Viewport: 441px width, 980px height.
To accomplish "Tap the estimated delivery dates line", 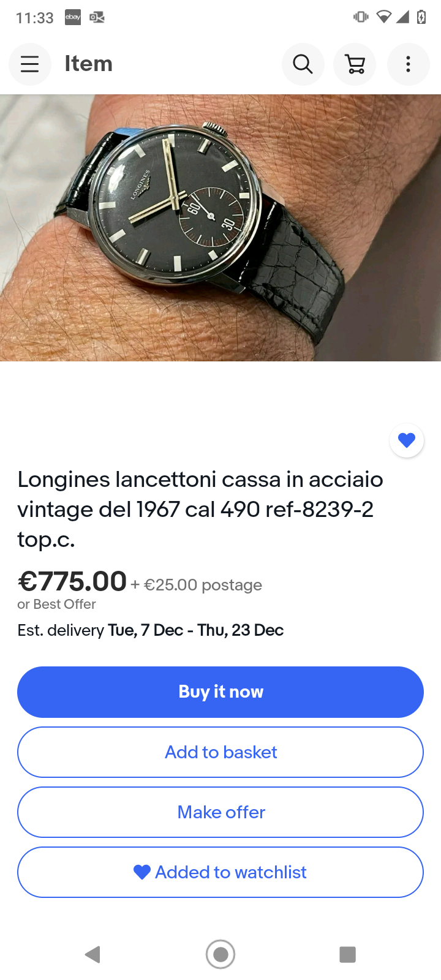I will [151, 630].
